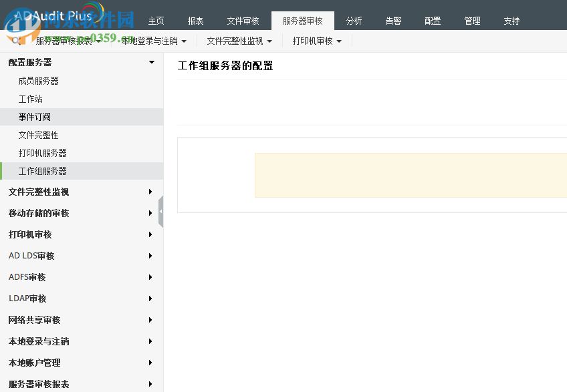Switch to the 主页 tab
The image size is (567, 392).
click(156, 21)
